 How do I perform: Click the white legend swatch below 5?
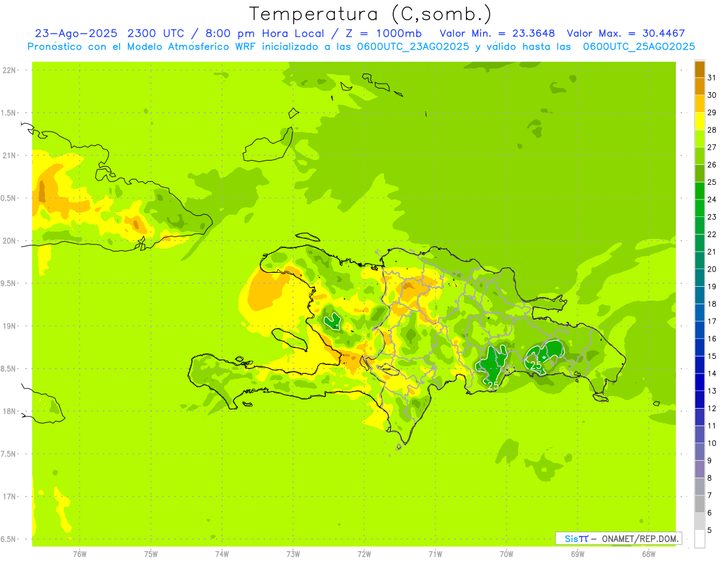699,539
